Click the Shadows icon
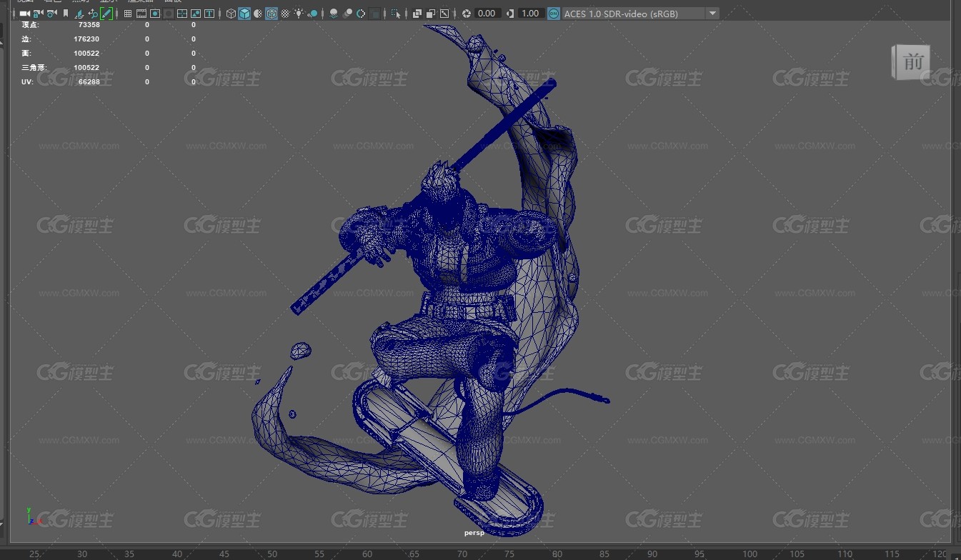 tap(313, 14)
